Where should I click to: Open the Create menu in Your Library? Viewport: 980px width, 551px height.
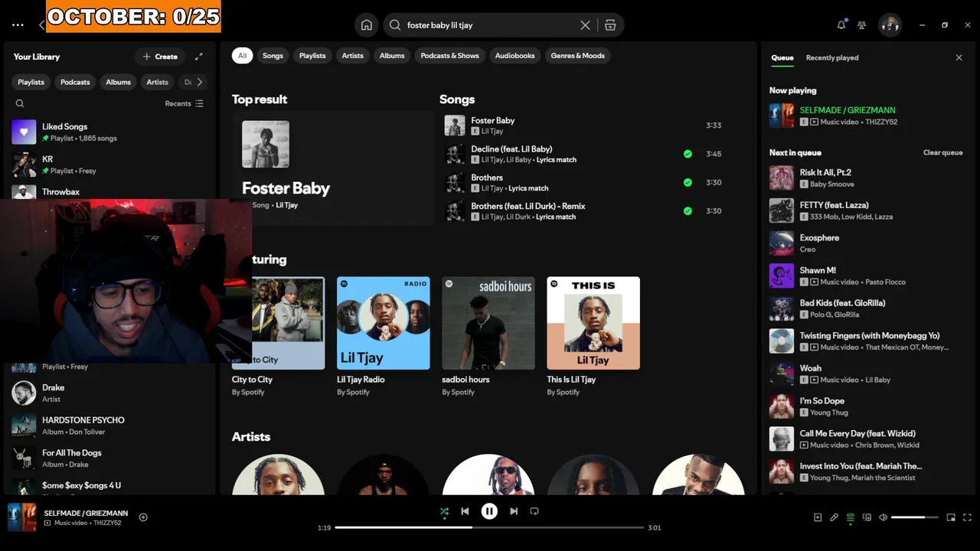(160, 57)
